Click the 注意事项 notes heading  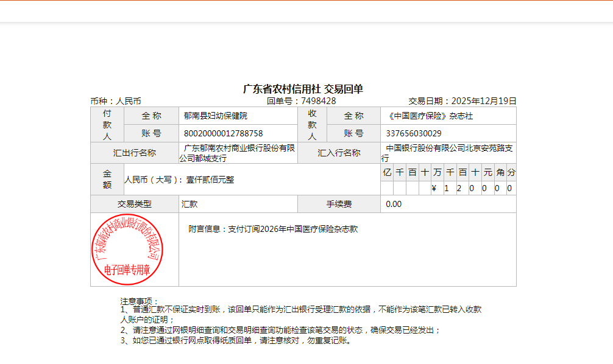click(x=139, y=301)
